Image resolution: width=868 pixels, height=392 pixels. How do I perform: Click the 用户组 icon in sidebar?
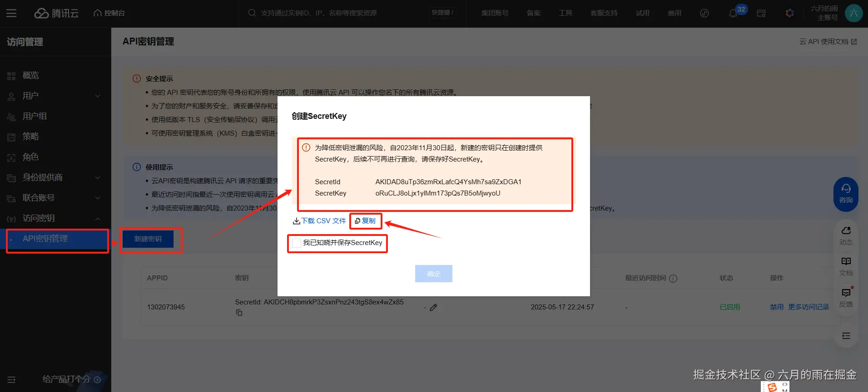point(11,117)
